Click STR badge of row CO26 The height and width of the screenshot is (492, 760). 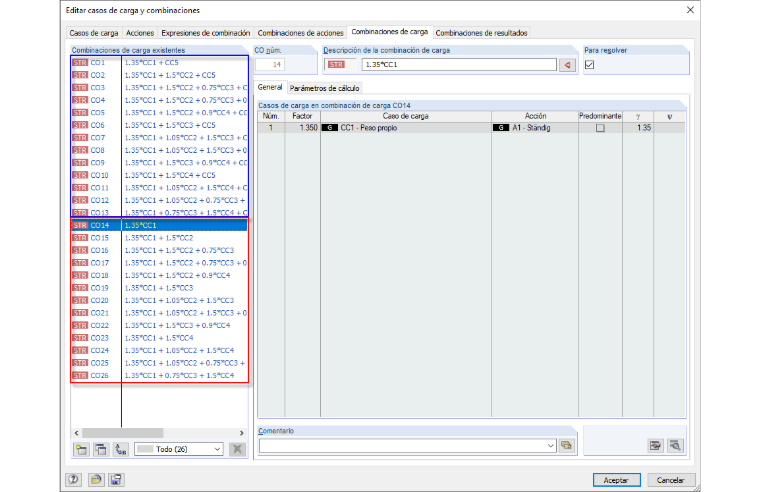[x=80, y=375]
